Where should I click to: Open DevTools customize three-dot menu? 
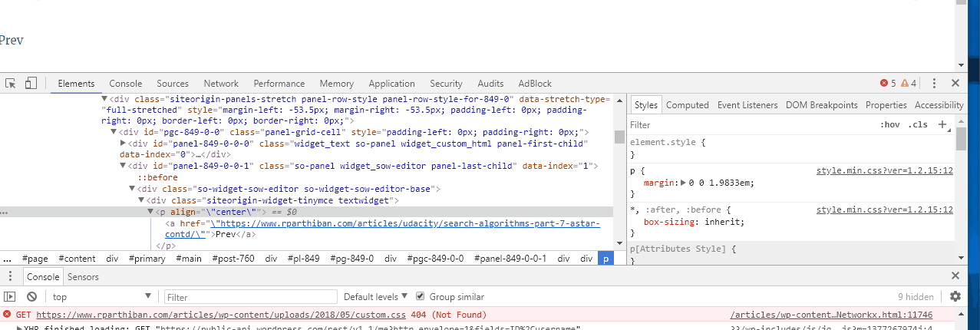pos(935,83)
